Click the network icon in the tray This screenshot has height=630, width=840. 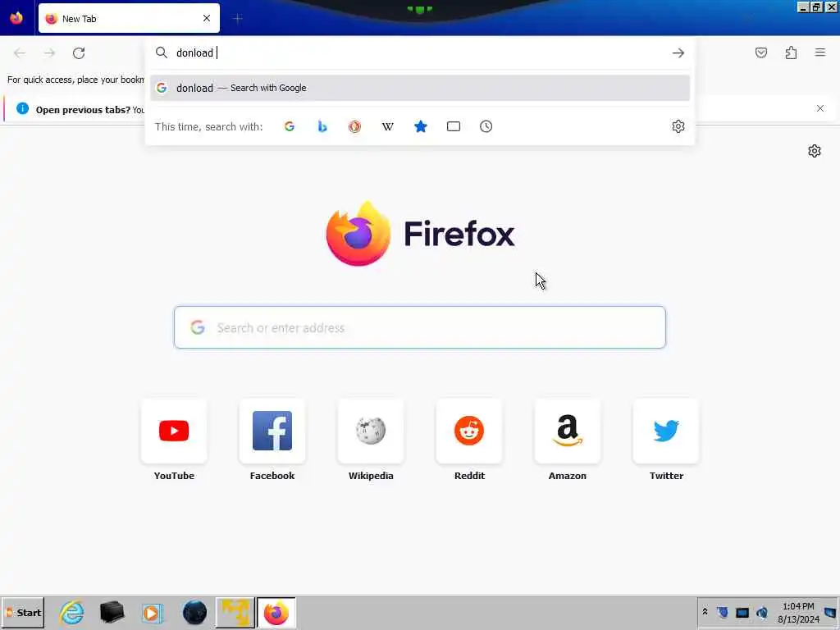point(742,612)
